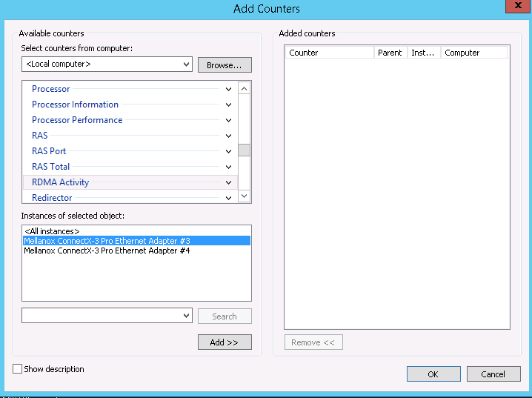
Task: Expand the RAS Port chevron
Action: [x=228, y=151]
